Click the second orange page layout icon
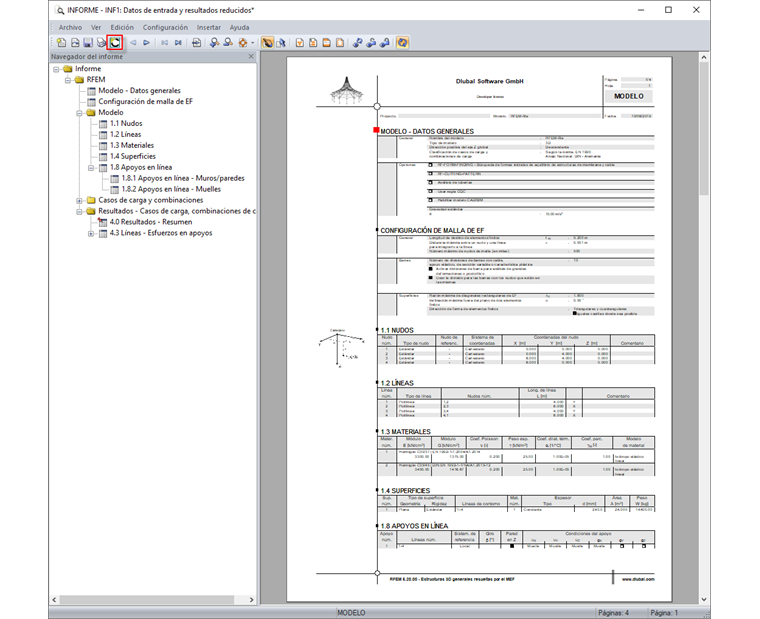 pyautogui.click(x=313, y=43)
